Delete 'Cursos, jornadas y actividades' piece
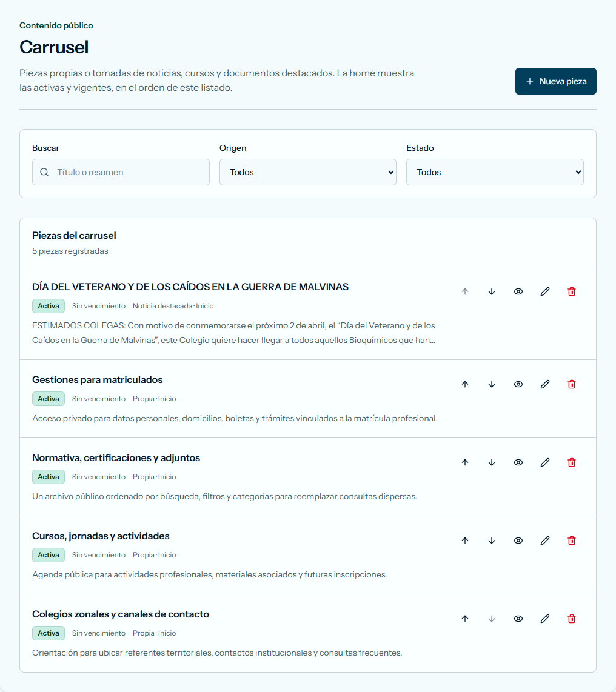The image size is (616, 692). click(x=571, y=541)
